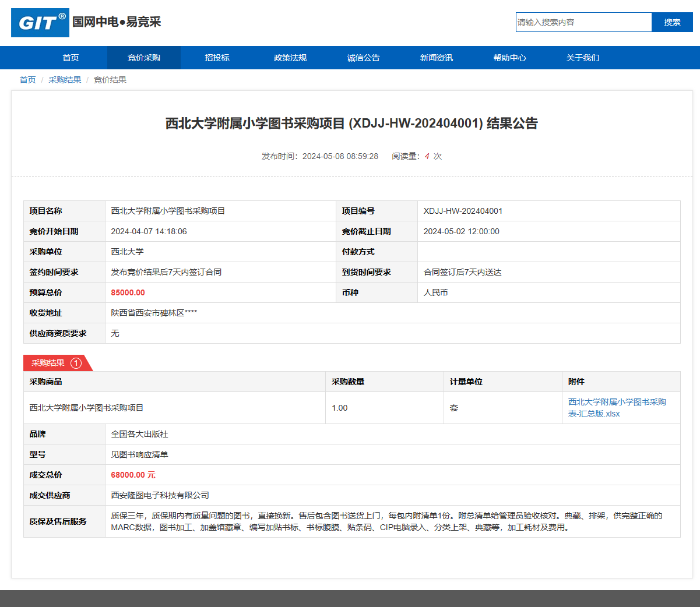Open the 帮助中心 menu item
The image size is (700, 607).
coord(509,58)
